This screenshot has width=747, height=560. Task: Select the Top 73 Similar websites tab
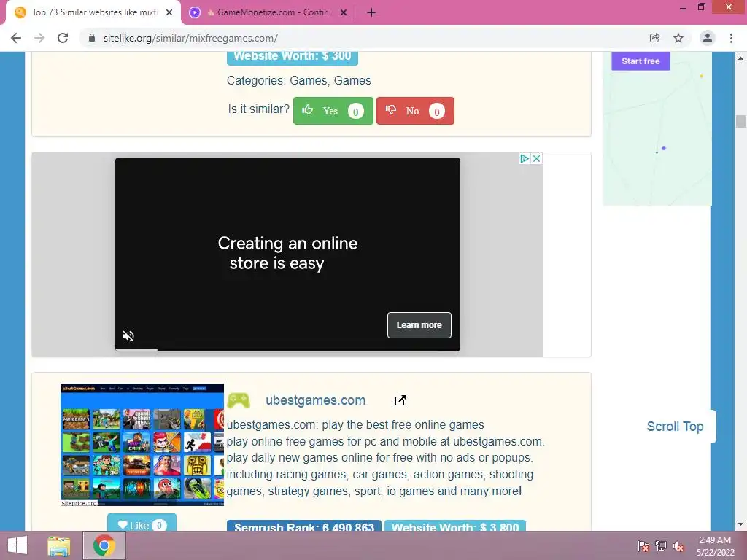pyautogui.click(x=93, y=13)
